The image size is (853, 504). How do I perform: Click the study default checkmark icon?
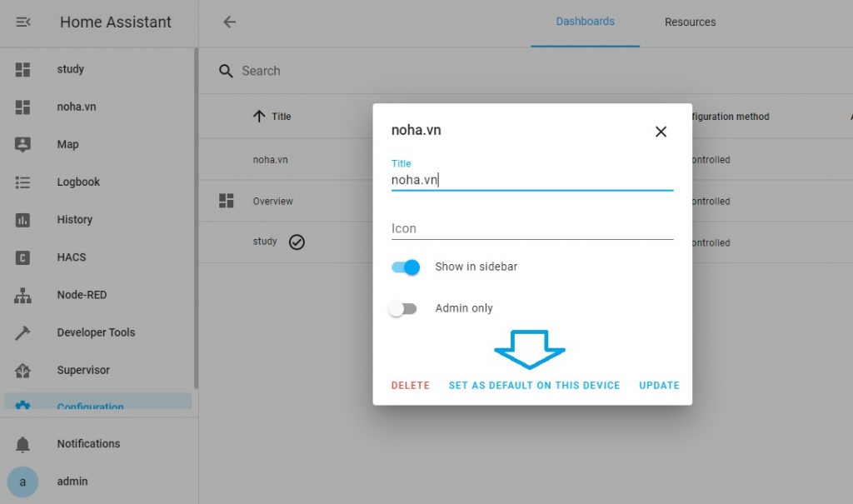297,242
